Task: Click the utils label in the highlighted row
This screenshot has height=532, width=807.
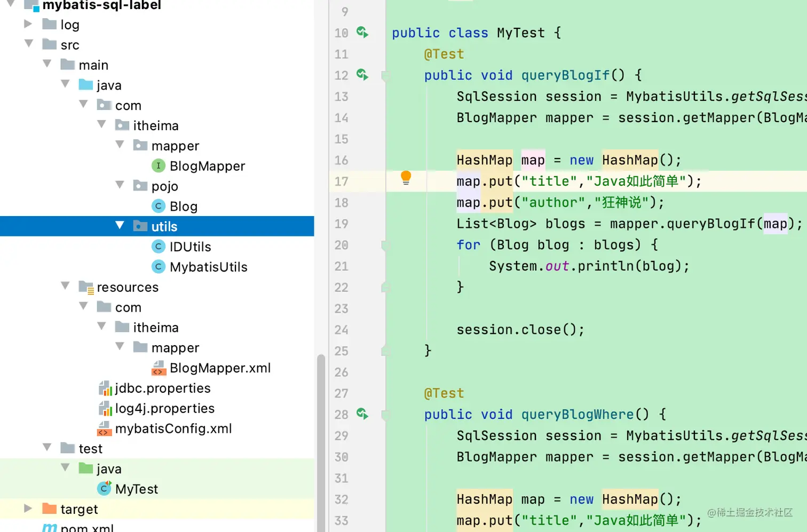Action: click(164, 227)
